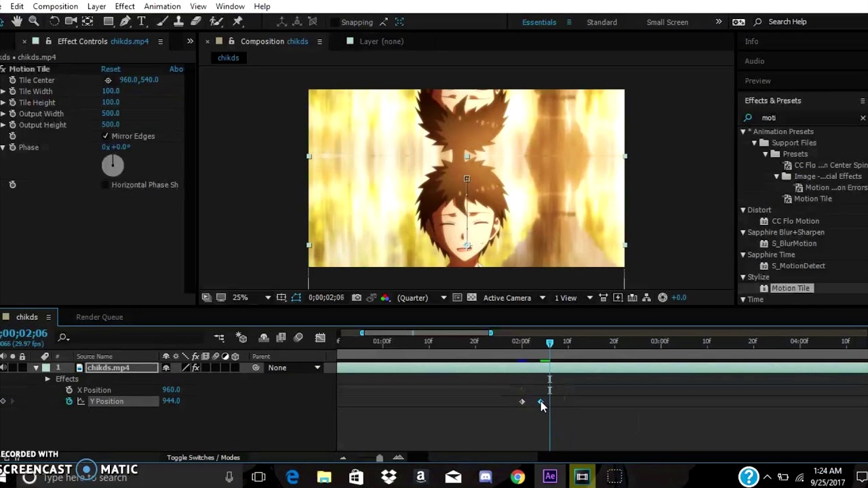Select Motion Tile under Stylize effects
The image size is (868, 488).
(x=791, y=288)
